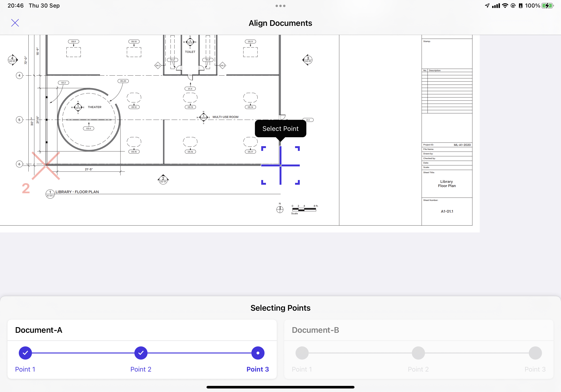Tap the Point 3 label under Document-A
Screen dimensions: 561x392
point(257,369)
